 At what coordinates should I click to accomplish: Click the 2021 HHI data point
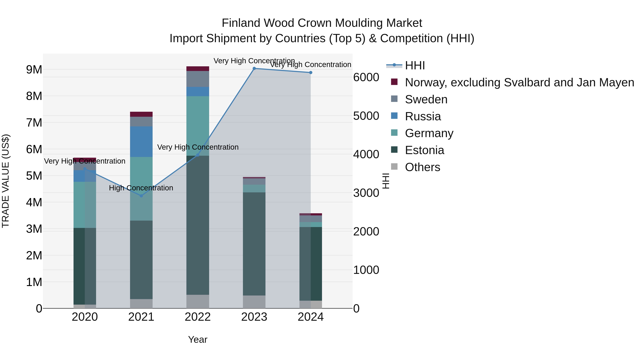(x=141, y=196)
